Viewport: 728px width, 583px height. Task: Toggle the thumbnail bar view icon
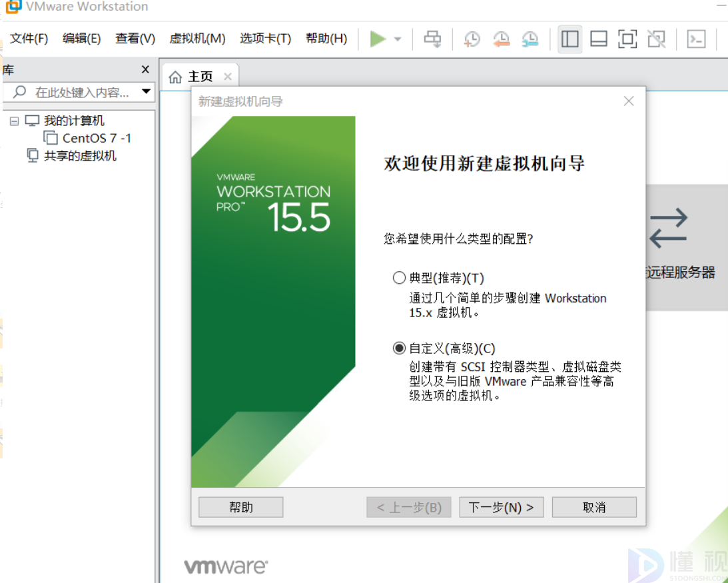599,39
